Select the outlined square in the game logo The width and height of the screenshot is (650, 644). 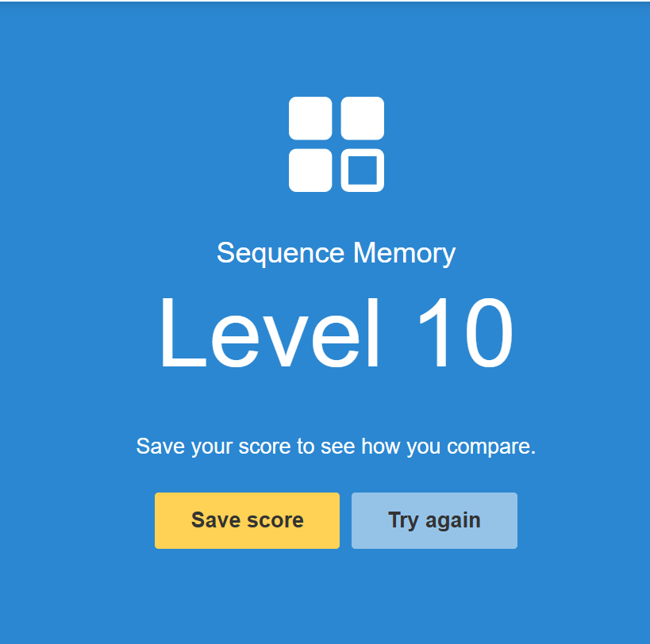[361, 169]
